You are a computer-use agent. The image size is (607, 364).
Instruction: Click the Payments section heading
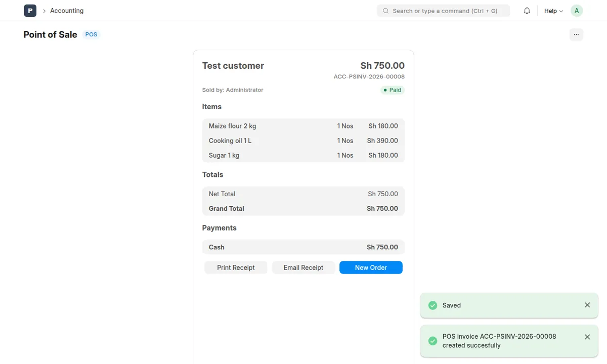click(x=219, y=228)
